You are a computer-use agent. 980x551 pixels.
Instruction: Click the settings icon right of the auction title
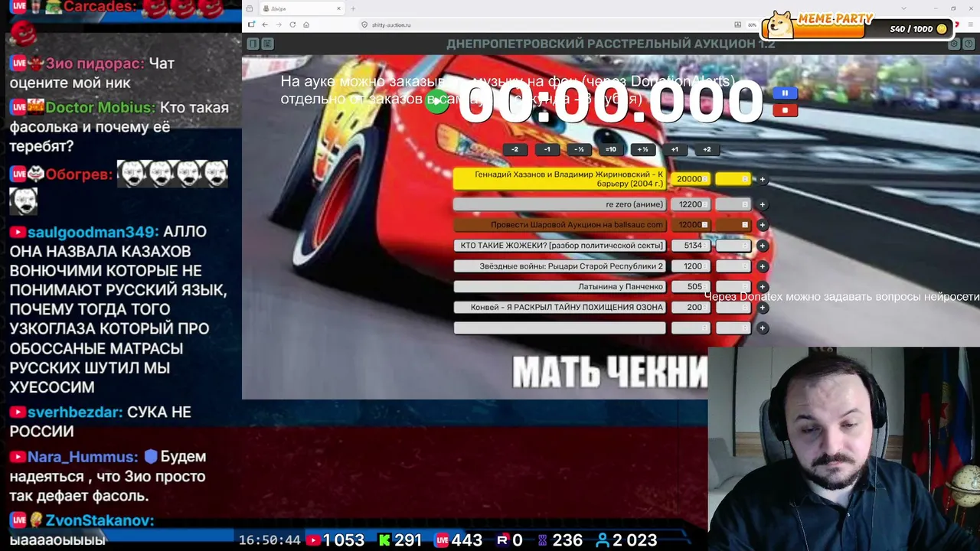954,44
